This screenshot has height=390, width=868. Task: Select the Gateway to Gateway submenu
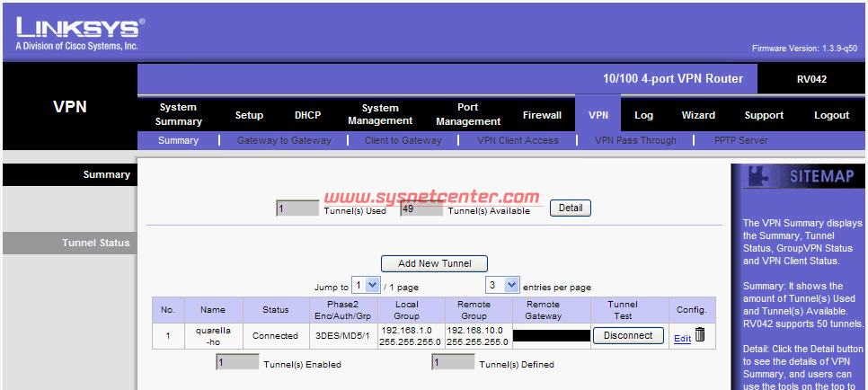[284, 140]
